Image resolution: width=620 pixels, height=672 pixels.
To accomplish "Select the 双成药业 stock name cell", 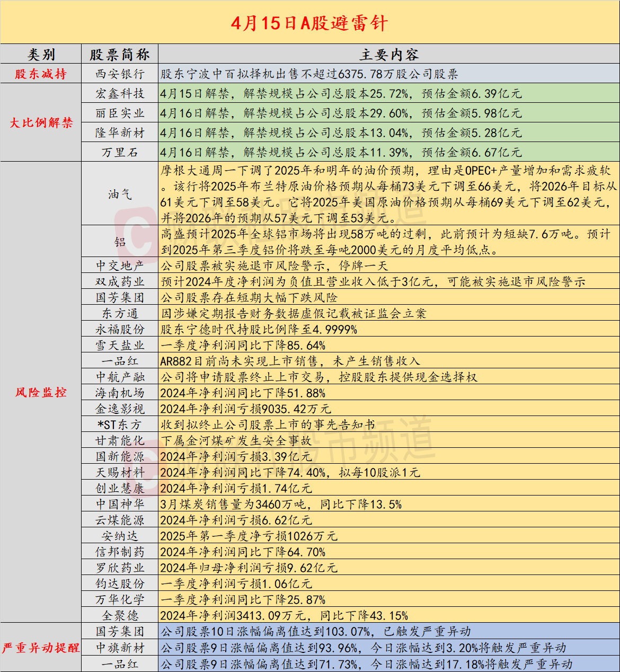I will point(120,281).
